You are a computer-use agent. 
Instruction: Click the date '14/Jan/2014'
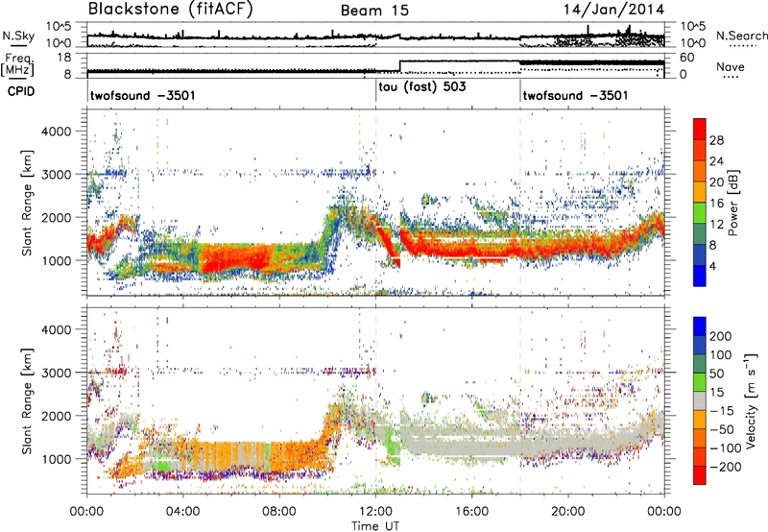click(x=613, y=9)
